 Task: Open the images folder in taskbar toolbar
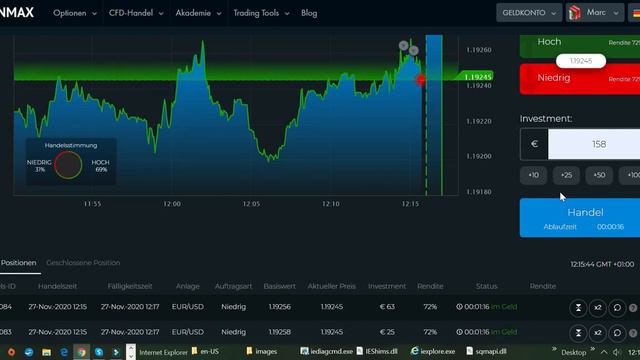click(x=262, y=351)
